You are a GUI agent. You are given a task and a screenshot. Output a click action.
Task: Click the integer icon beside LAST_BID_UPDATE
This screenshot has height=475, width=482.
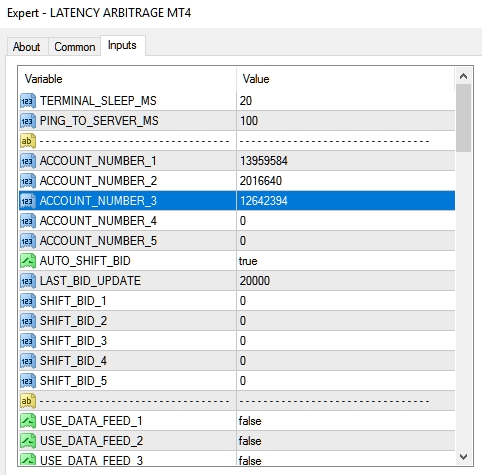(x=28, y=281)
